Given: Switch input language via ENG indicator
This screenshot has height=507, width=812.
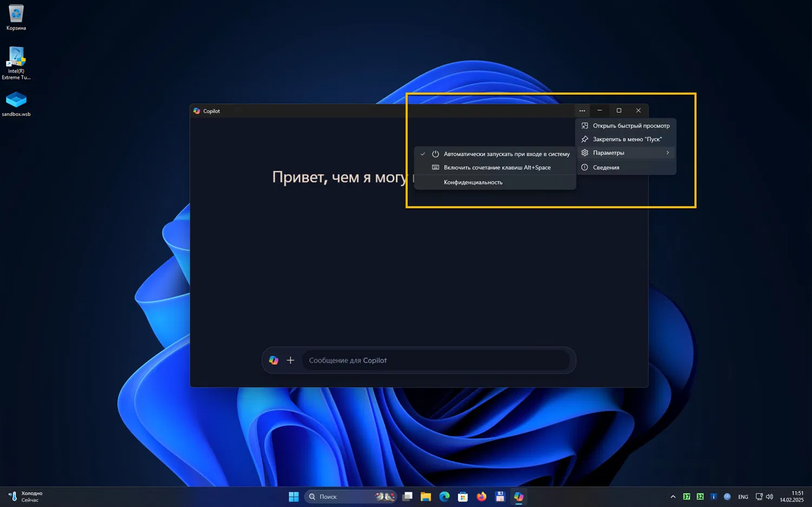Looking at the screenshot, I should pyautogui.click(x=743, y=497).
